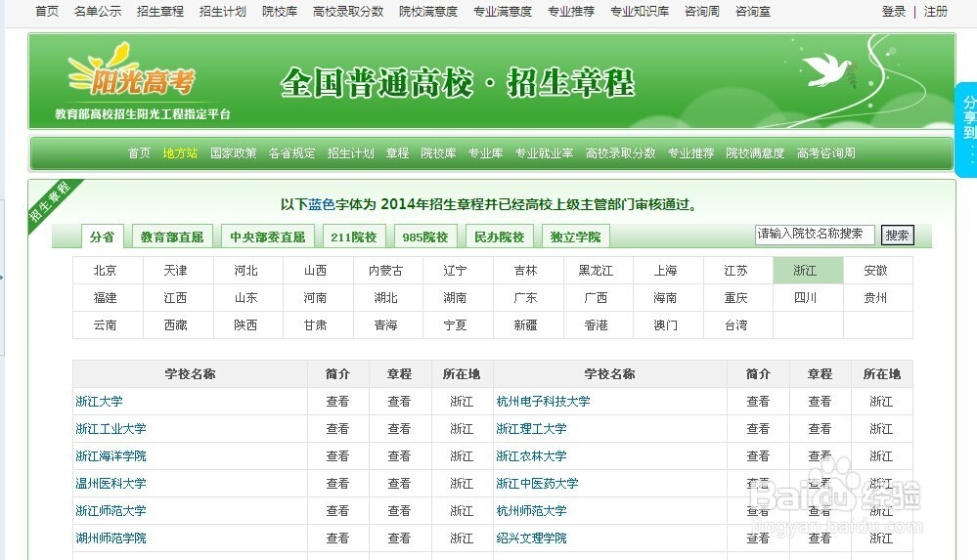Click the 阳光高考 logo
977x560 pixels.
[x=133, y=70]
